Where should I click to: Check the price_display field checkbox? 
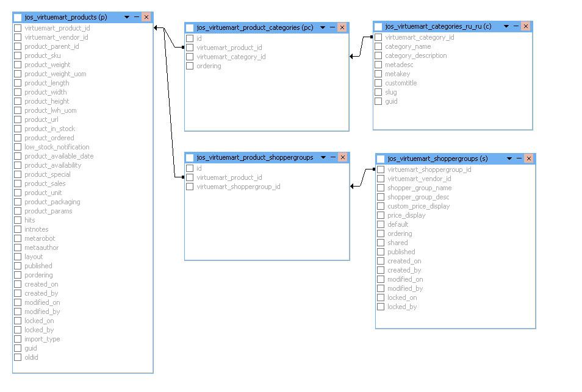pos(381,215)
